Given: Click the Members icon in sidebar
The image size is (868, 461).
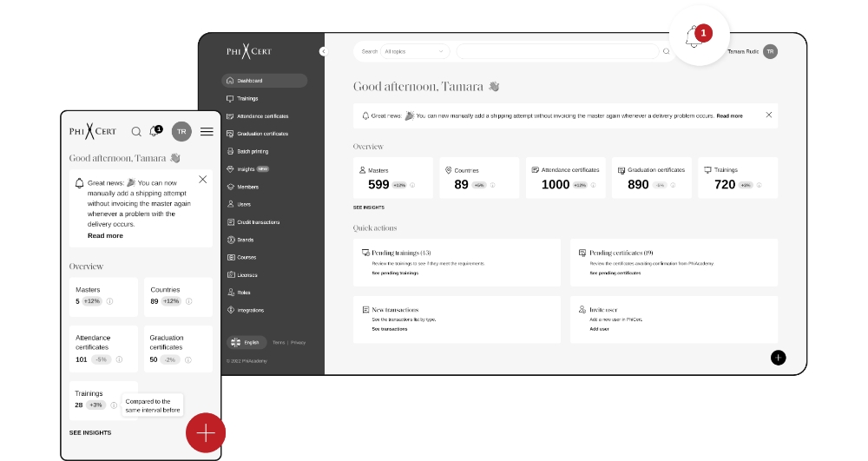Looking at the screenshot, I should pos(230,187).
